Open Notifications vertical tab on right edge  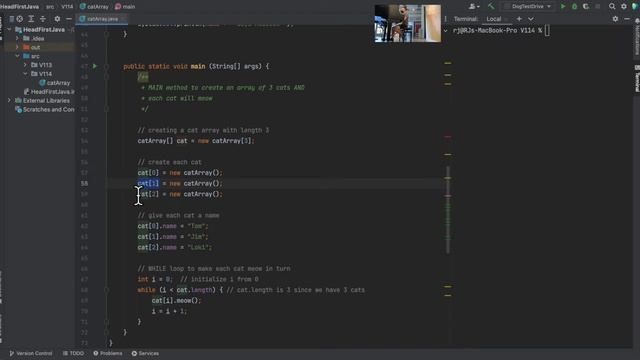click(637, 37)
